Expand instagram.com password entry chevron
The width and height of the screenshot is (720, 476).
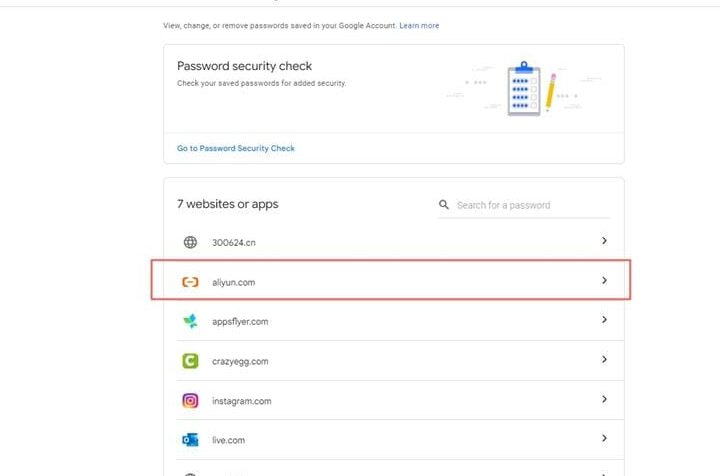pos(604,399)
